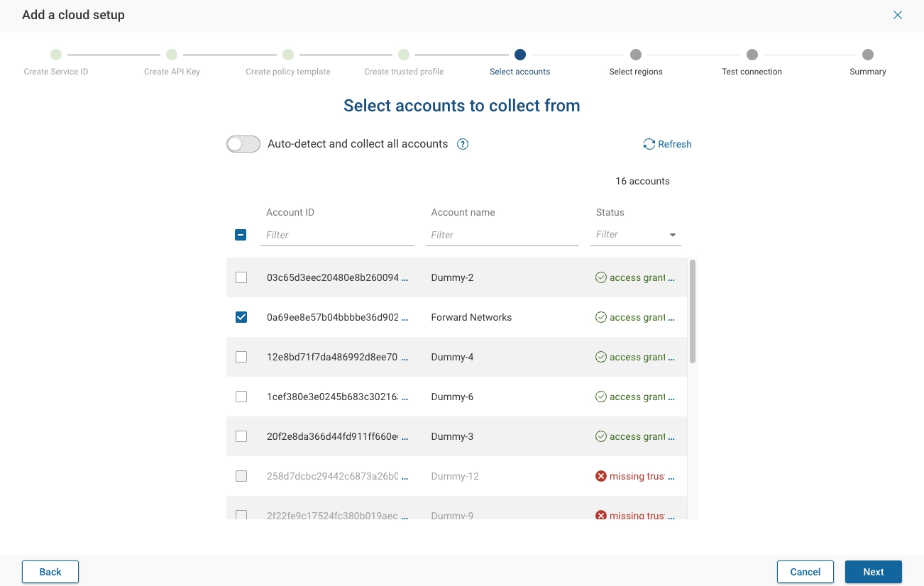
Task: Expand truncated Account ID for Dummy-2
Action: tap(405, 278)
